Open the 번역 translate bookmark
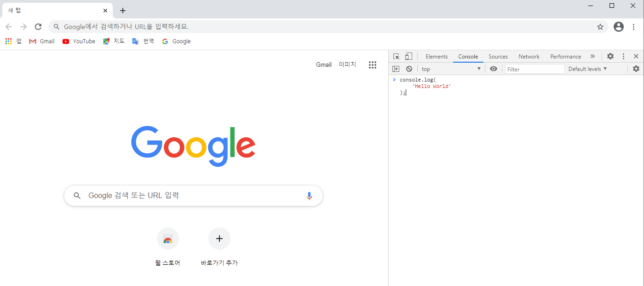The width and height of the screenshot is (644, 286). (x=143, y=41)
